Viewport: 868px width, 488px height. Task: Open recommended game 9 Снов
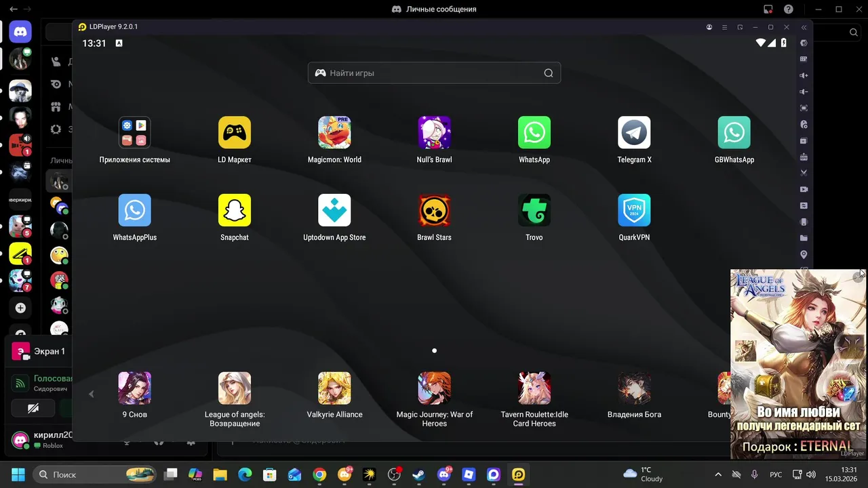(134, 388)
